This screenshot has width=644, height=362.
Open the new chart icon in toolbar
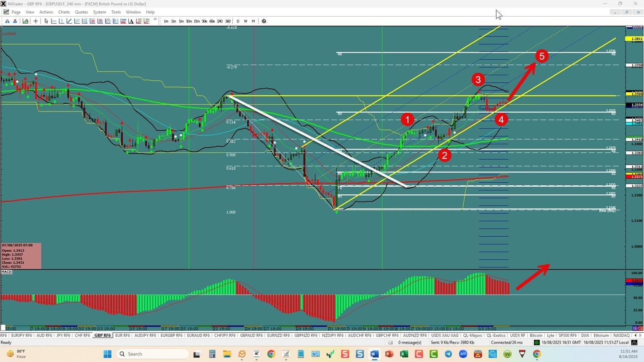coord(26,21)
